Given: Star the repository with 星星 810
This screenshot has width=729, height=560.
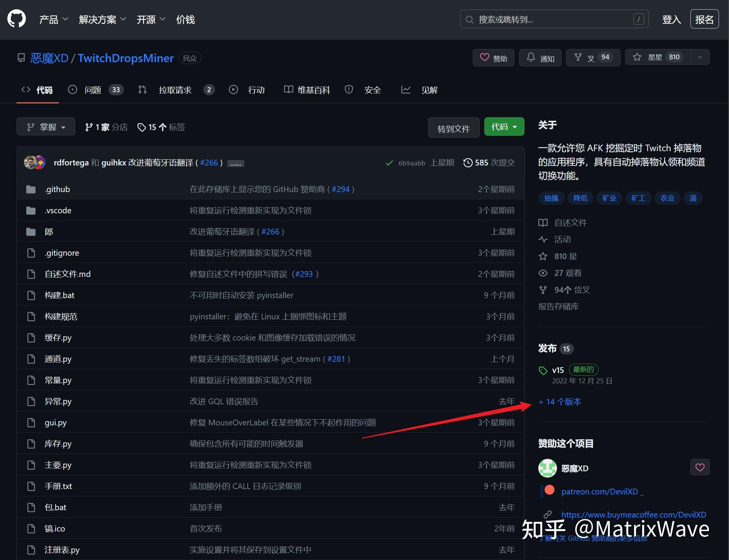Looking at the screenshot, I should (658, 57).
